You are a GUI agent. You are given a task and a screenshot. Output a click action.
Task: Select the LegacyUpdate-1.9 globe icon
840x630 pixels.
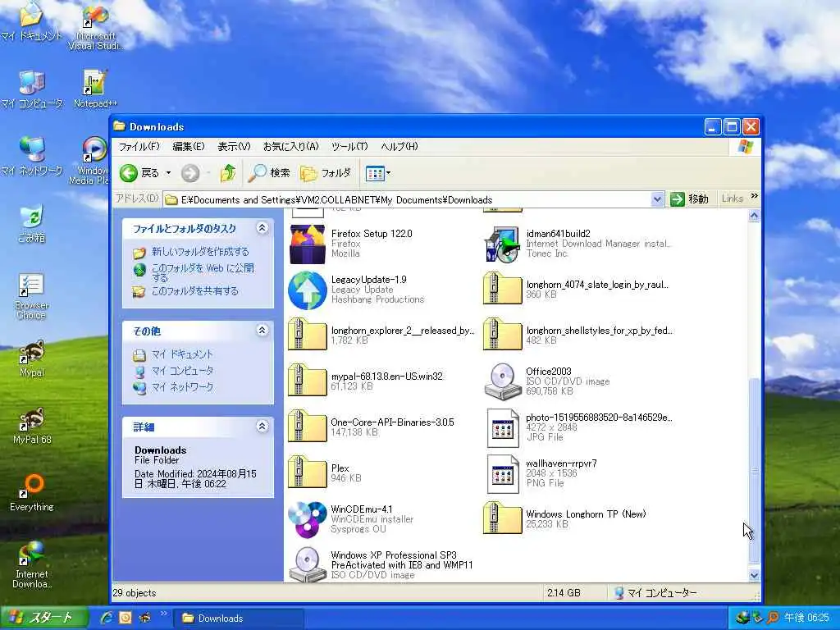coord(307,290)
